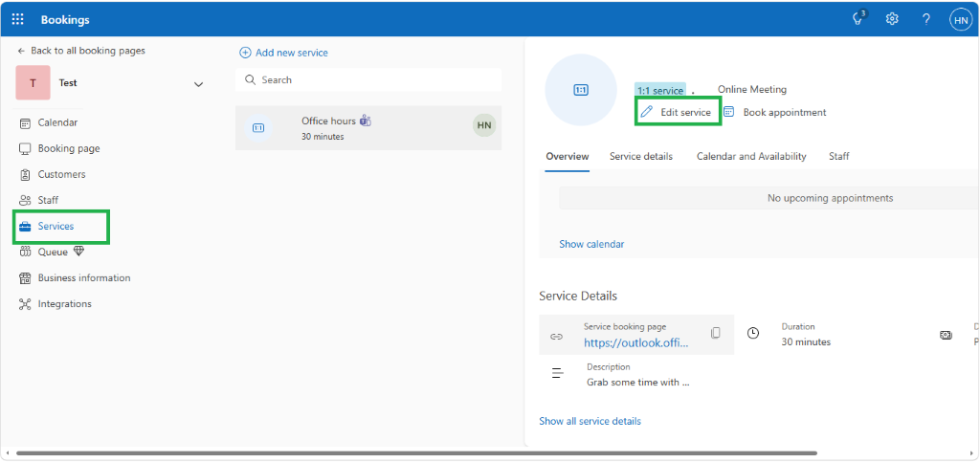Open the settings gear icon
980x462 pixels.
point(892,19)
